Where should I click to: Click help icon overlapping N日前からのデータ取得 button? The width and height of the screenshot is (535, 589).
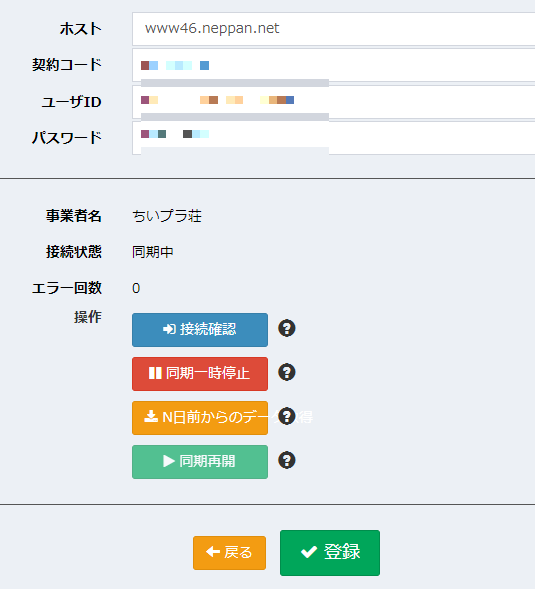[x=287, y=416]
